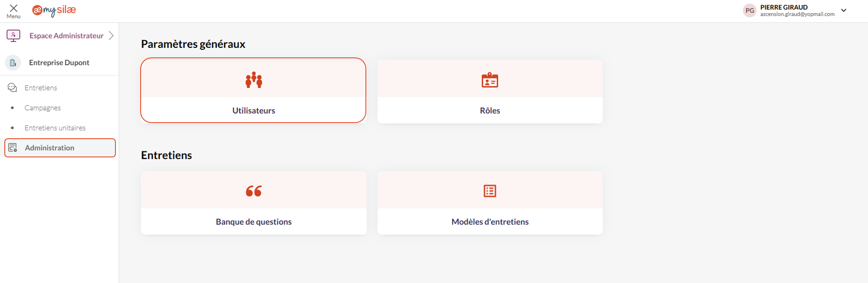Select Administration in the sidebar
This screenshot has width=868, height=283.
point(49,148)
